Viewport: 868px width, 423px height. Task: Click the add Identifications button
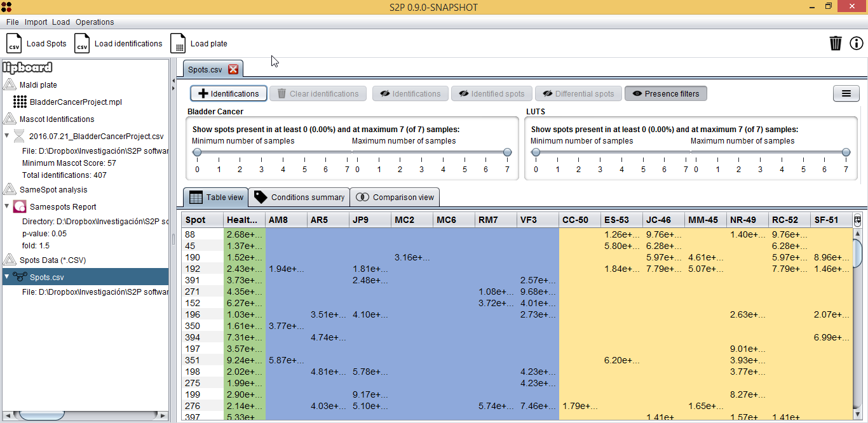(229, 93)
